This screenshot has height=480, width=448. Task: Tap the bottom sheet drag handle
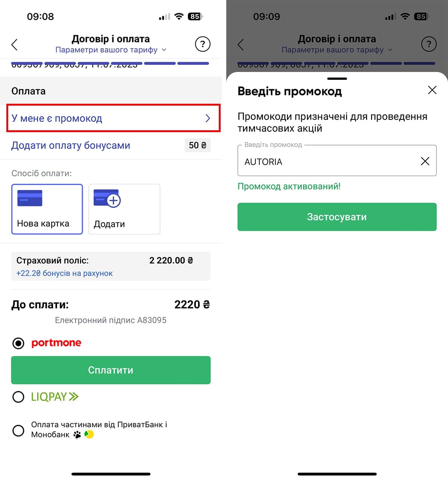pos(337,78)
